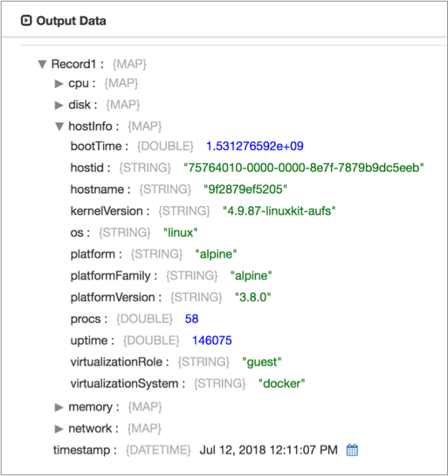Screen dimensions: 448x476
Task: Click the timestamp date value
Action: pyautogui.click(x=268, y=450)
